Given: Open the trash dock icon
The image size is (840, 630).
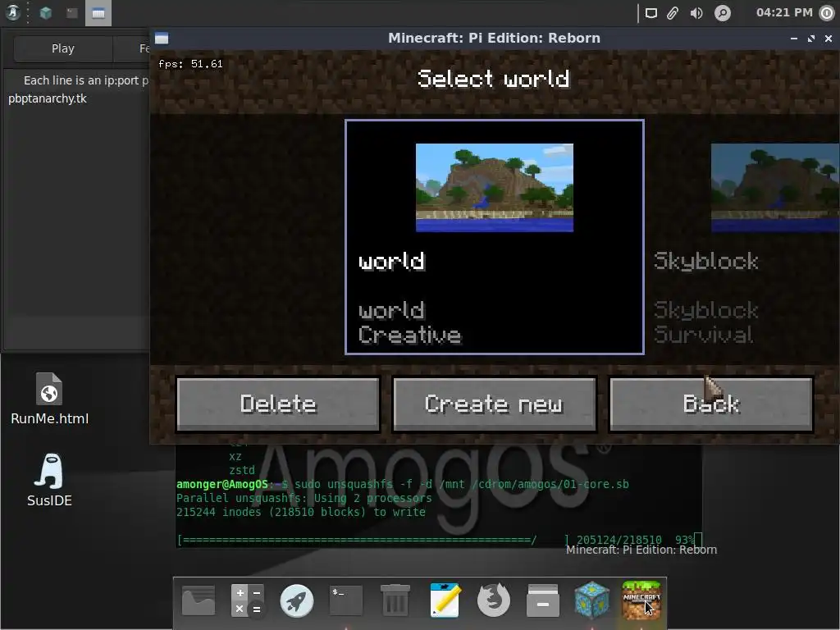Looking at the screenshot, I should coord(395,600).
